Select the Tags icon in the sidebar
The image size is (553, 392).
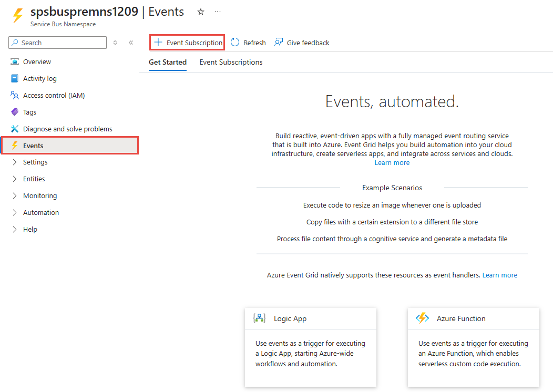[15, 112]
